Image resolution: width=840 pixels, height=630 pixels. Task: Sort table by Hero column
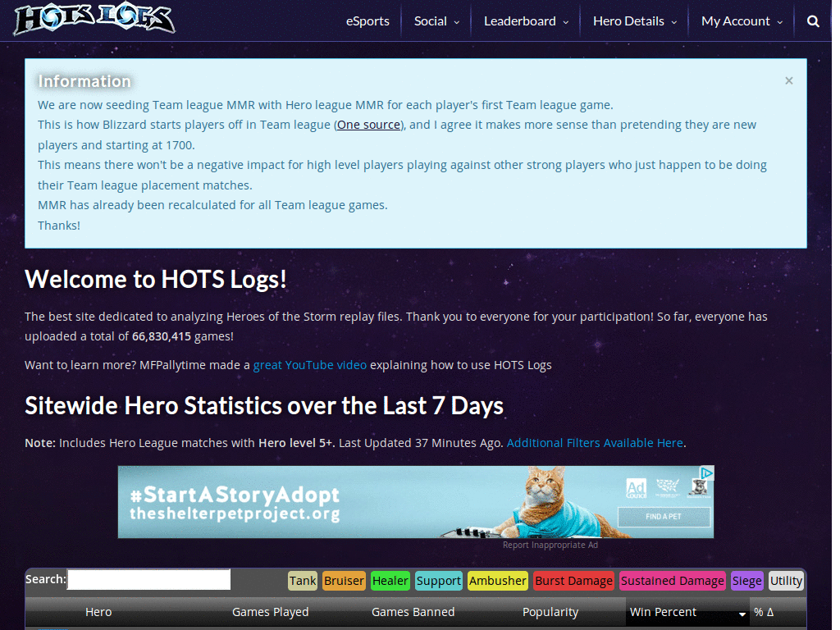coord(98,612)
